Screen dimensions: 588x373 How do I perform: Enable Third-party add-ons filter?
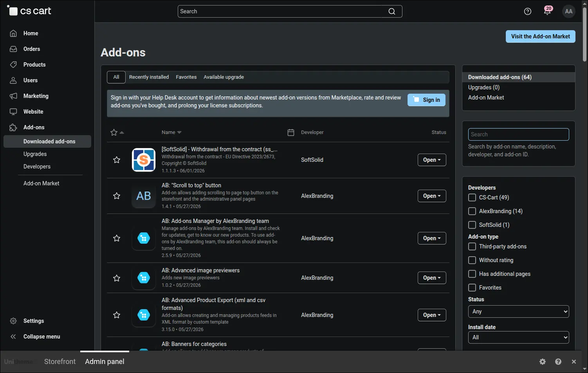click(472, 246)
